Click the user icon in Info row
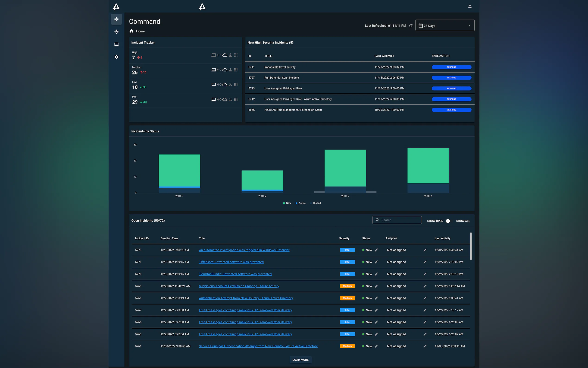This screenshot has width=588, height=368. pos(230,99)
